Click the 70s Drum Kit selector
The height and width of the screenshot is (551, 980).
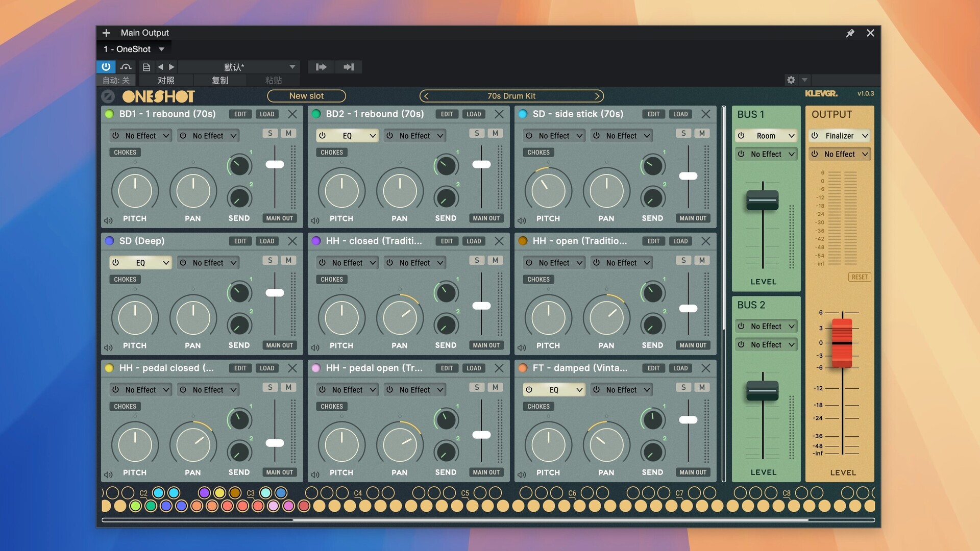pyautogui.click(x=511, y=96)
